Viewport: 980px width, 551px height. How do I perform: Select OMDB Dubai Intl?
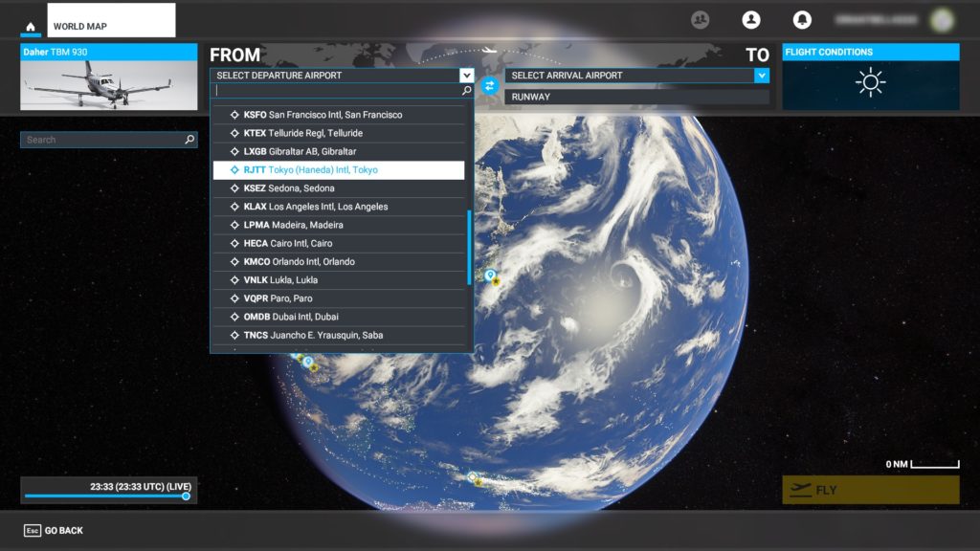coord(338,317)
